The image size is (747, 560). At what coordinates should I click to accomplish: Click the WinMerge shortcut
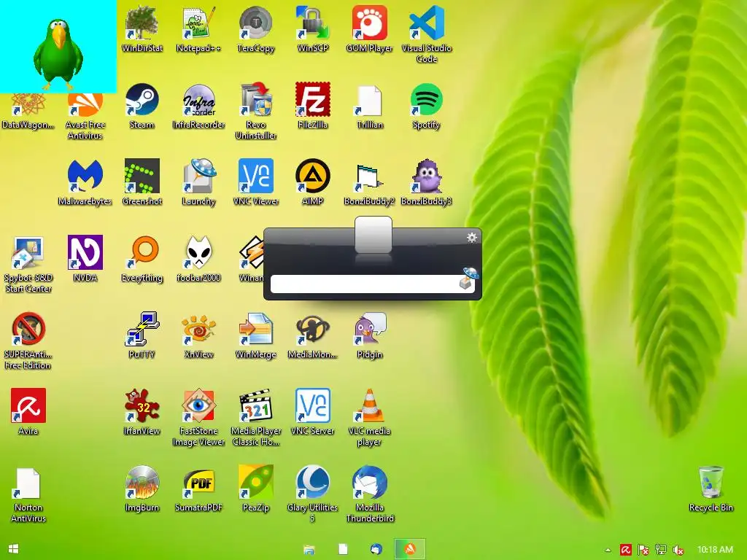(x=256, y=335)
